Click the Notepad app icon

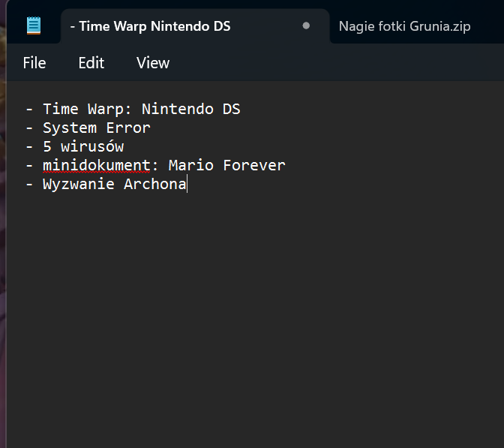tap(34, 26)
